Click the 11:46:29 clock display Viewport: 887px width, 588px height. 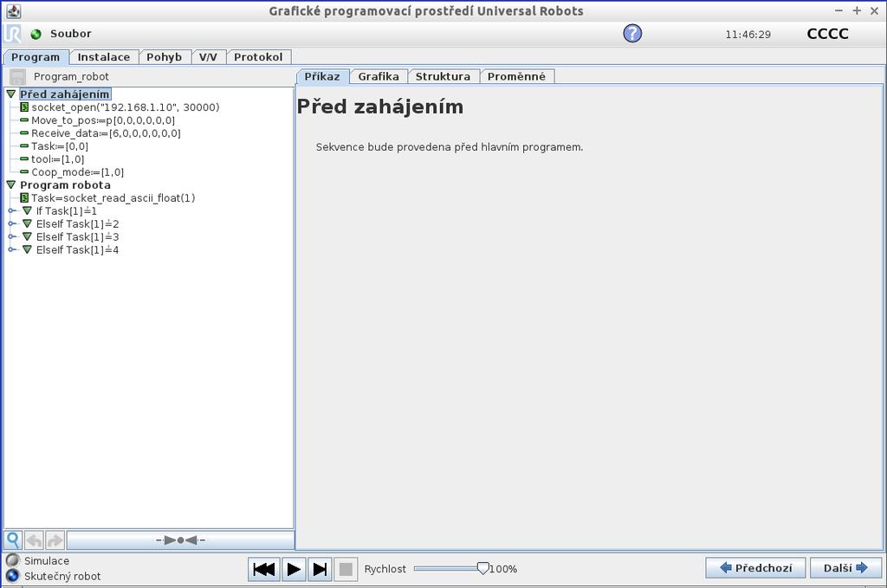[748, 35]
